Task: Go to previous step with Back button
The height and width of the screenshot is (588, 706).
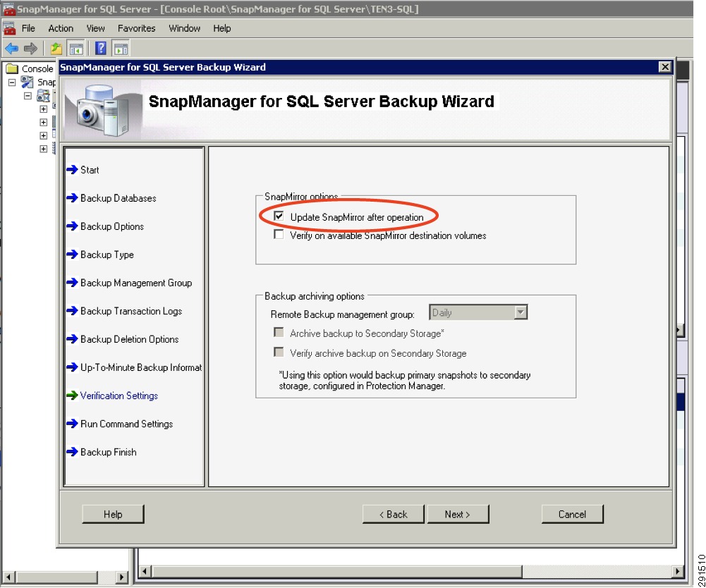Action: tap(394, 514)
